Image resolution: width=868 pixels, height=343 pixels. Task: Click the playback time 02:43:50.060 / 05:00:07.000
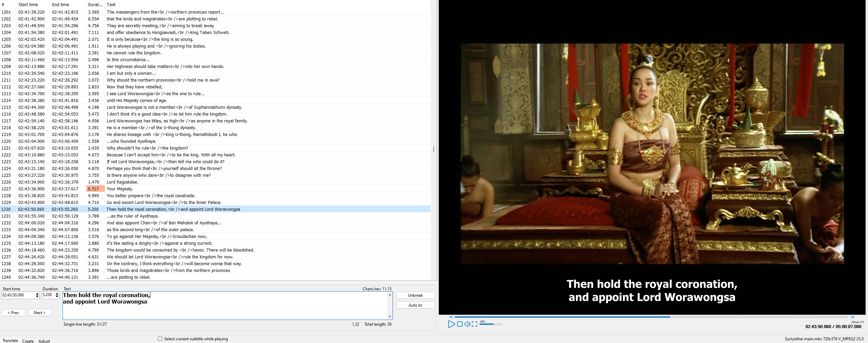click(x=833, y=327)
